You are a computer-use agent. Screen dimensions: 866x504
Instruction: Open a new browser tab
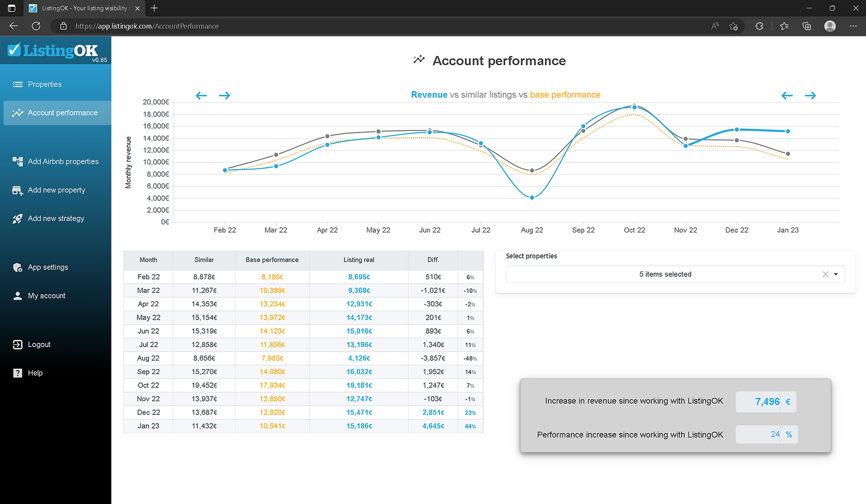coord(155,8)
